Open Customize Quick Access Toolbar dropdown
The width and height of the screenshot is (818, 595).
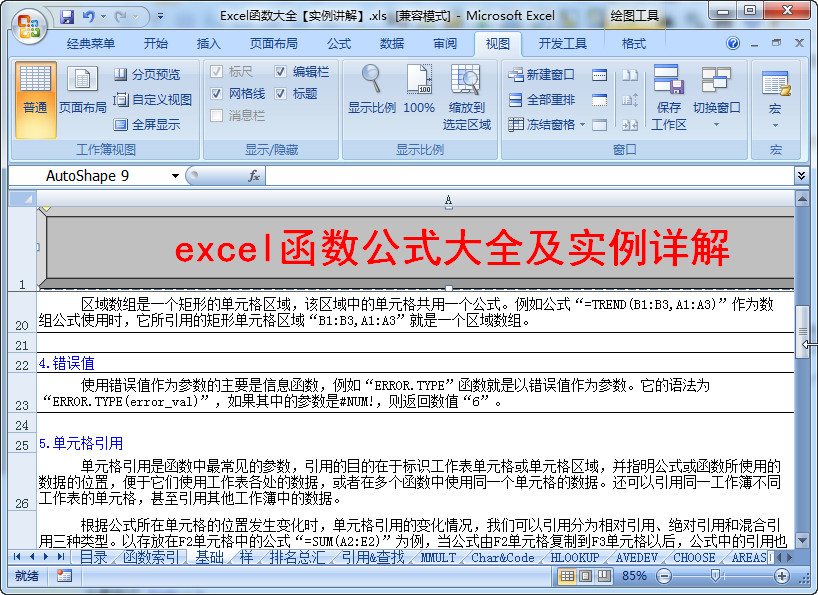click(160, 17)
